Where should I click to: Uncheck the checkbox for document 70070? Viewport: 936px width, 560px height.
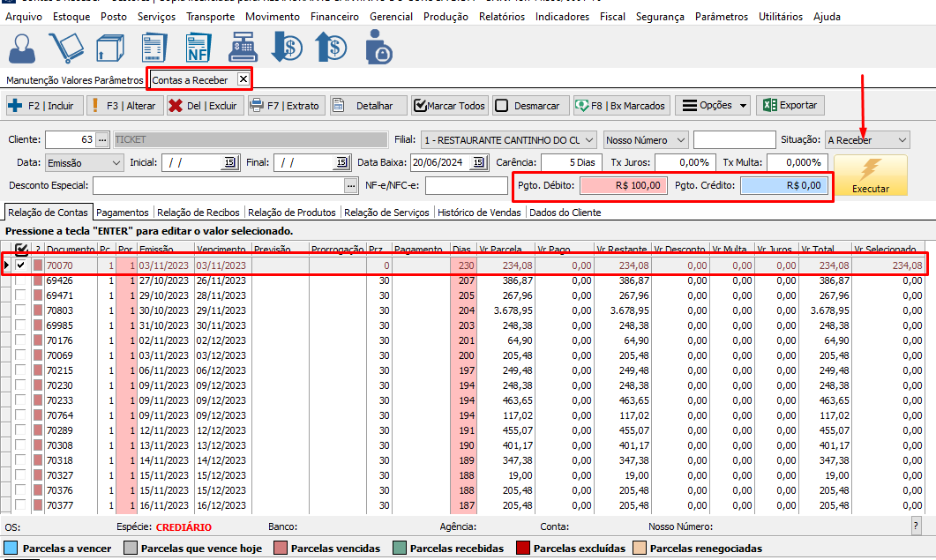(x=20, y=265)
